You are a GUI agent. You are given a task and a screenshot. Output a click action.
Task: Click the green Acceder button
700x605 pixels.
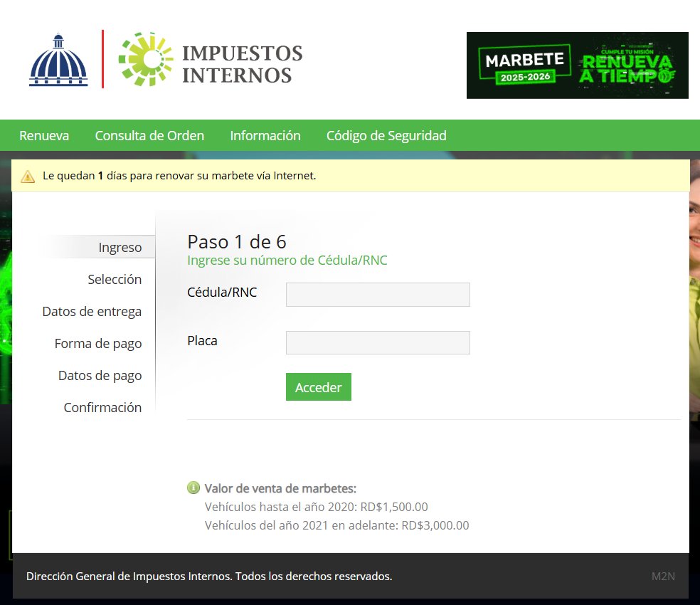click(318, 387)
